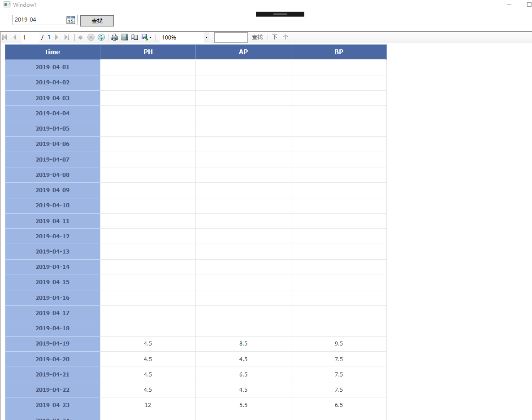
Task: Open the zoom level dropdown
Action: tap(206, 37)
